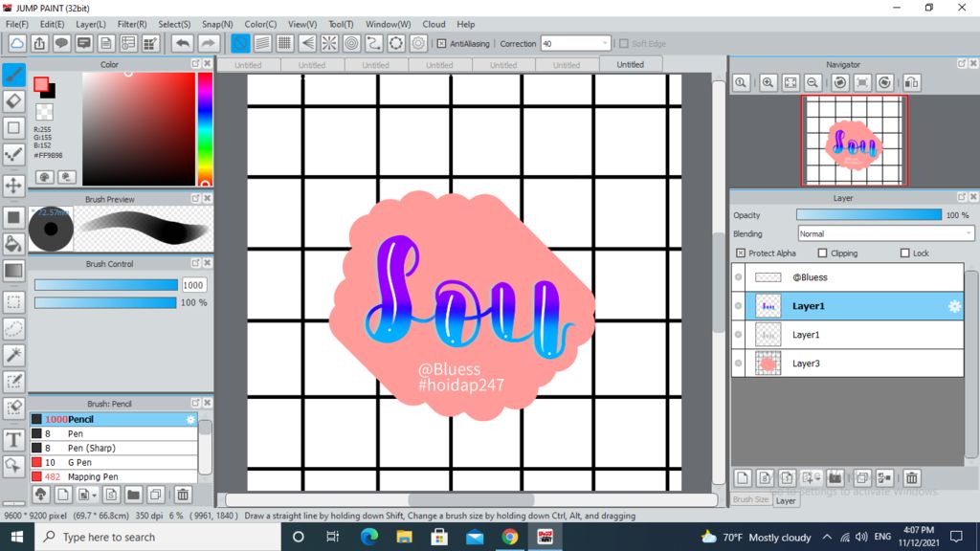Enable the Clipping checkbox

click(822, 253)
